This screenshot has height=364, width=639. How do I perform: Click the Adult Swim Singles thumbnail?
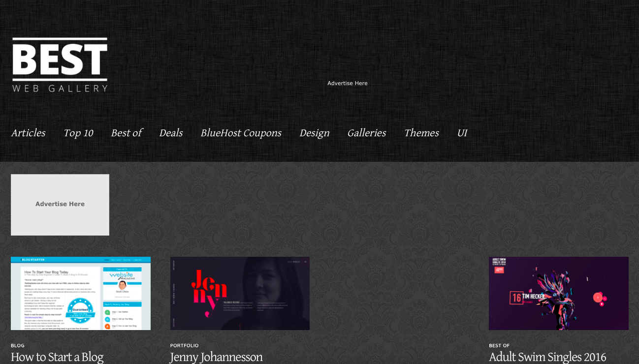point(559,293)
